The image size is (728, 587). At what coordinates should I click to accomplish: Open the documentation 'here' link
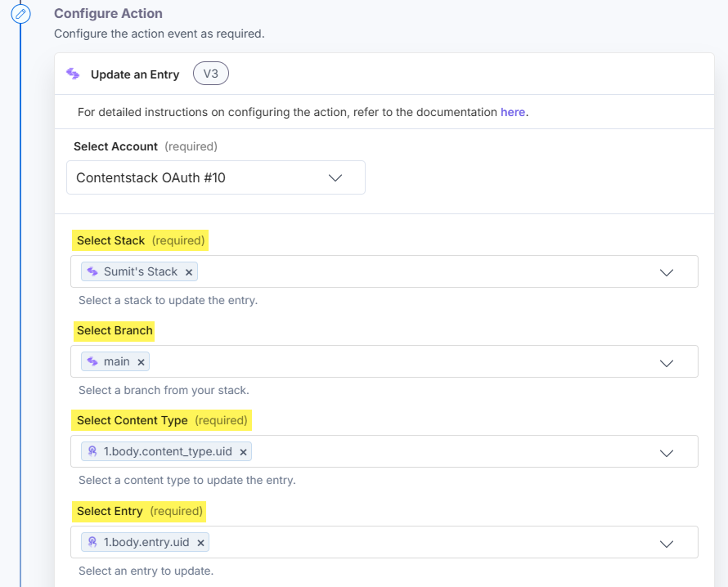tap(513, 112)
